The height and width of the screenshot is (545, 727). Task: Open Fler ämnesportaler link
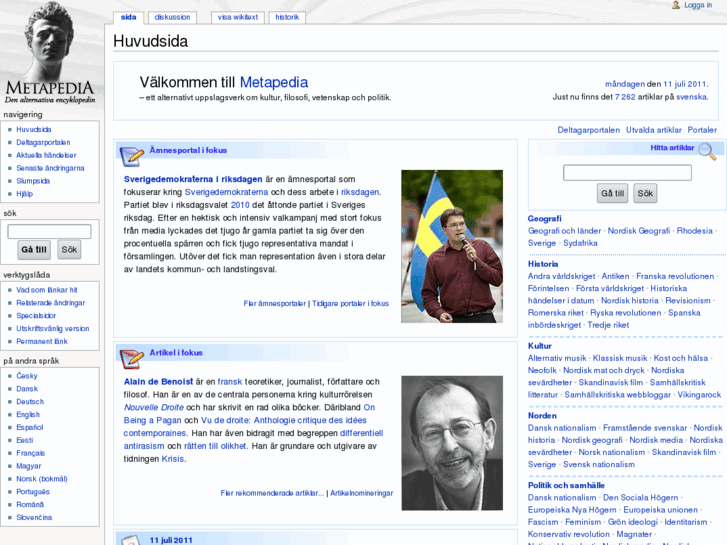(274, 303)
